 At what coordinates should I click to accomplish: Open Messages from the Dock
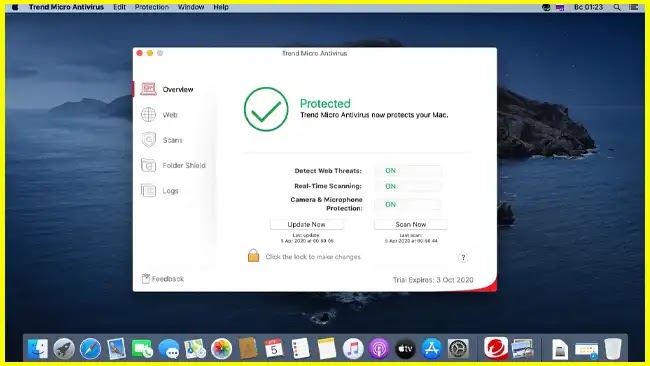(169, 348)
